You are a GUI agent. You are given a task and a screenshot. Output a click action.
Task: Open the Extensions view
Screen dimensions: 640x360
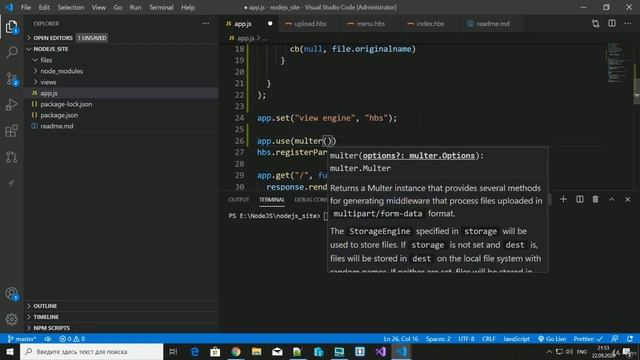11,131
